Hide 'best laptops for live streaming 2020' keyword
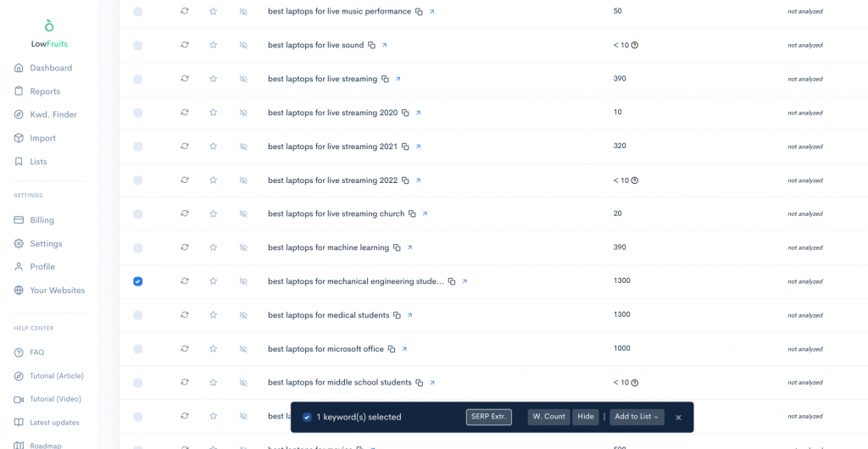The height and width of the screenshot is (449, 868). click(x=243, y=112)
